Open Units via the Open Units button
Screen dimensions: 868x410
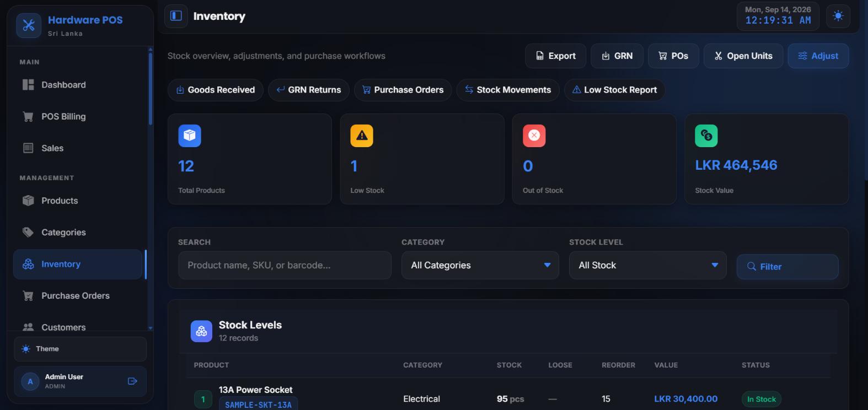click(743, 56)
